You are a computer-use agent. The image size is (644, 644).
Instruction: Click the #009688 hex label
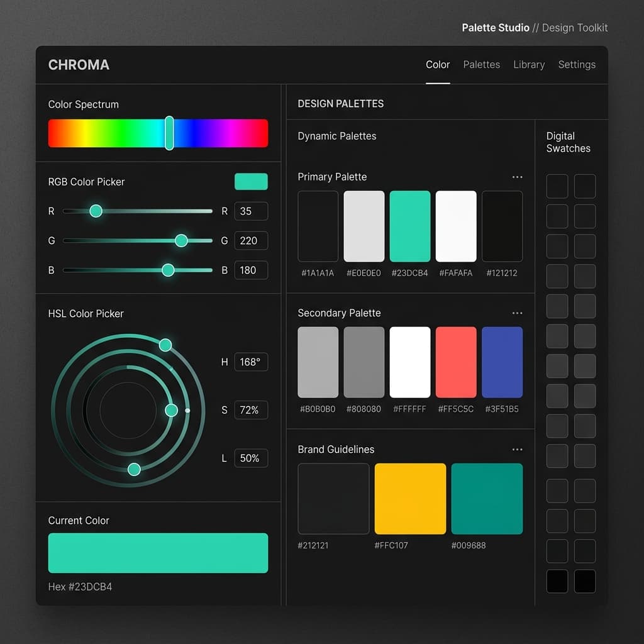(x=468, y=545)
